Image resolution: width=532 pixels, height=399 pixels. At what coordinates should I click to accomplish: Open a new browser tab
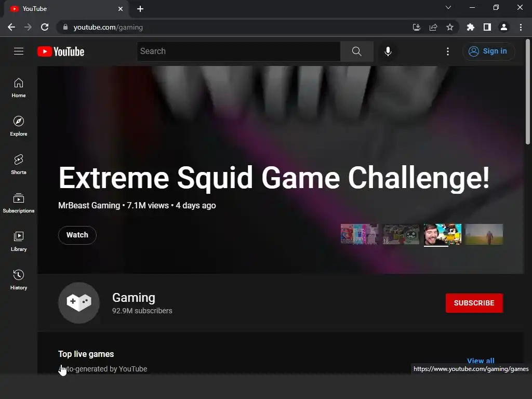(140, 9)
